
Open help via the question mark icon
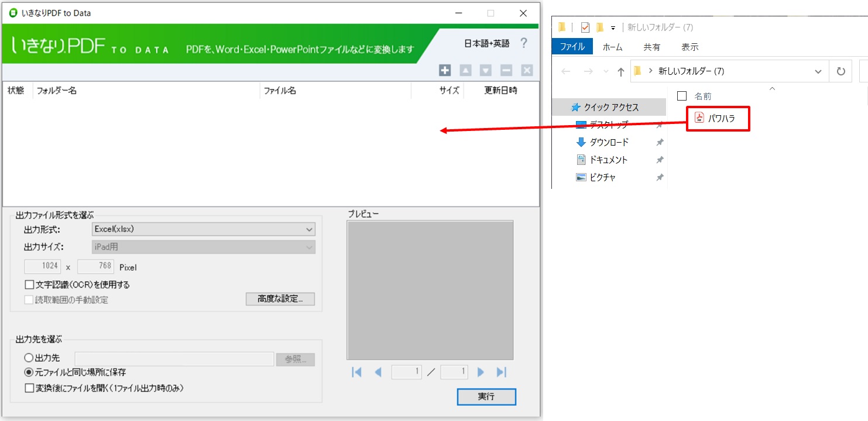524,43
